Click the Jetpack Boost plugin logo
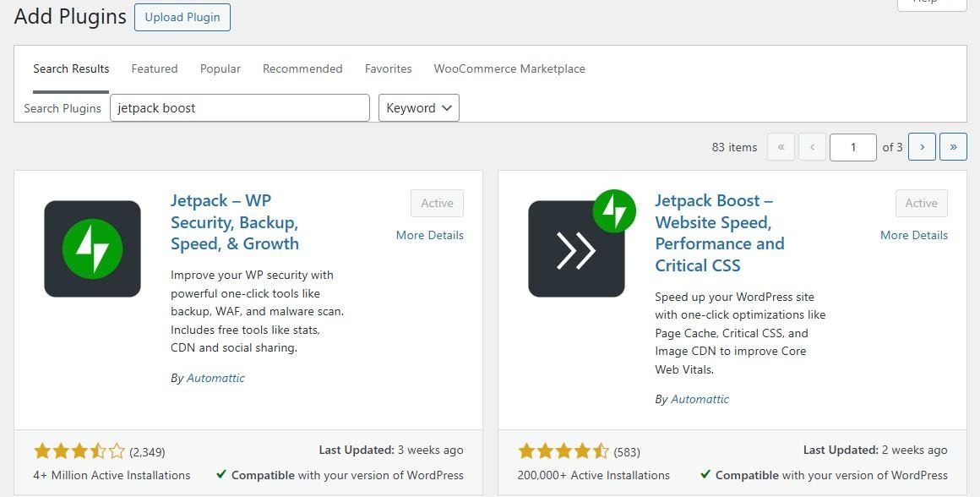The image size is (980, 497). (577, 248)
